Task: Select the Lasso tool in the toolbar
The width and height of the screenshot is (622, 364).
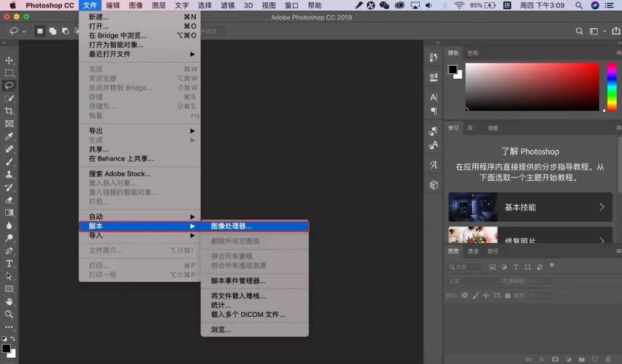Action: pos(9,85)
